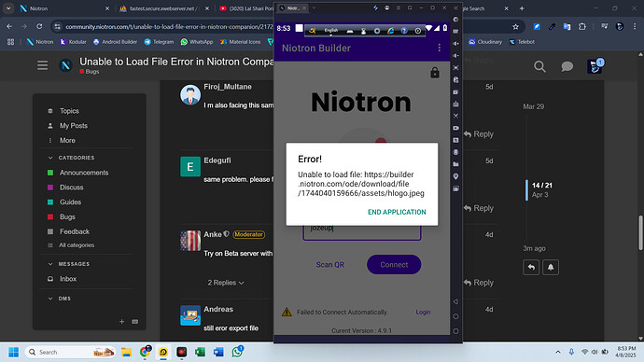The image size is (644, 362).
Task: Open the sidebar hamburger menu
Action: tap(43, 65)
